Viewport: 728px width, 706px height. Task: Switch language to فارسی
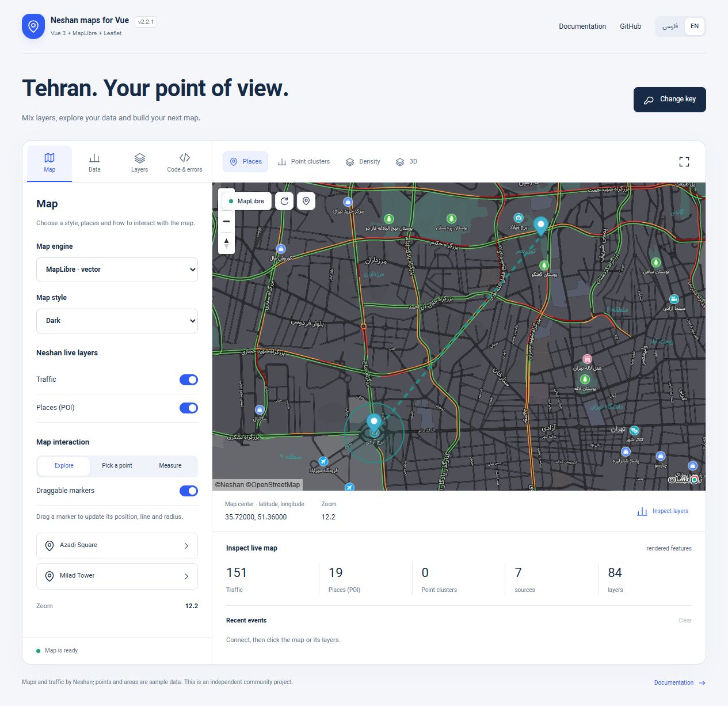pyautogui.click(x=670, y=26)
